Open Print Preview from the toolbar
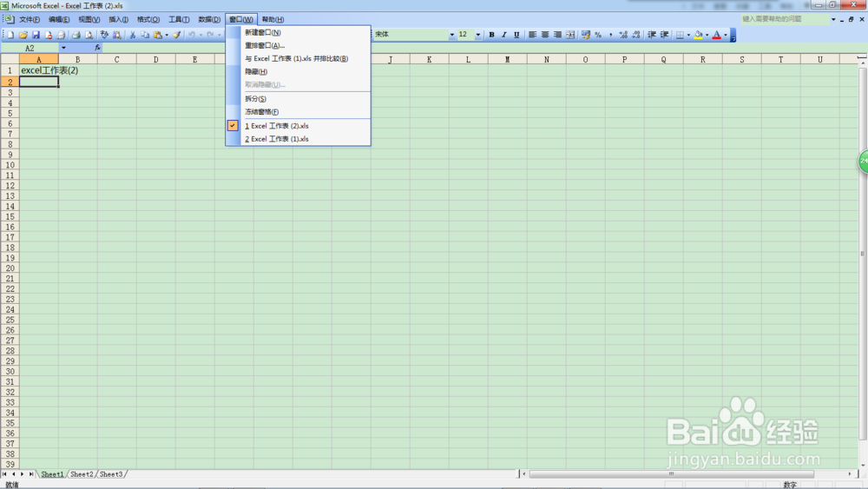The height and width of the screenshot is (489, 868). click(89, 35)
